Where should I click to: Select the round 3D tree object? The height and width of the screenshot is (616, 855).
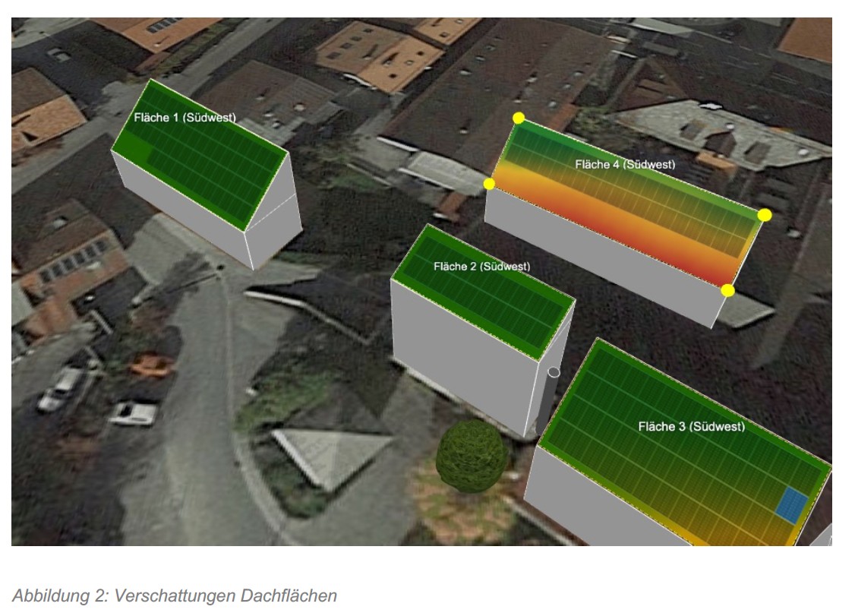click(x=472, y=456)
